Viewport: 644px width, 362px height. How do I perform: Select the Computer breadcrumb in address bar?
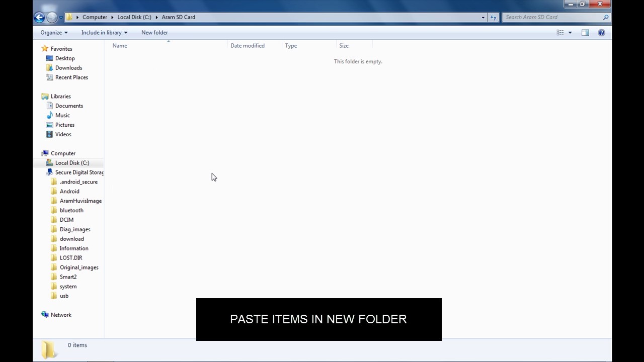click(x=95, y=17)
